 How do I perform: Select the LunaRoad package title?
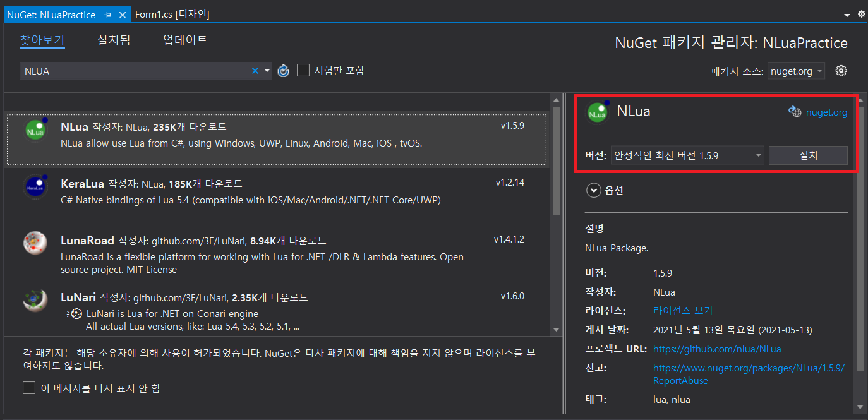pos(87,241)
